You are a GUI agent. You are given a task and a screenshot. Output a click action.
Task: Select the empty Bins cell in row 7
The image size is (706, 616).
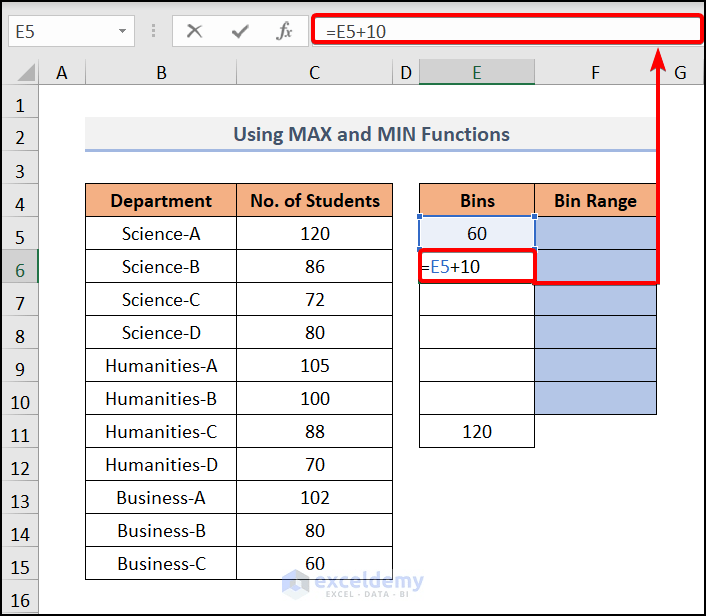click(477, 299)
